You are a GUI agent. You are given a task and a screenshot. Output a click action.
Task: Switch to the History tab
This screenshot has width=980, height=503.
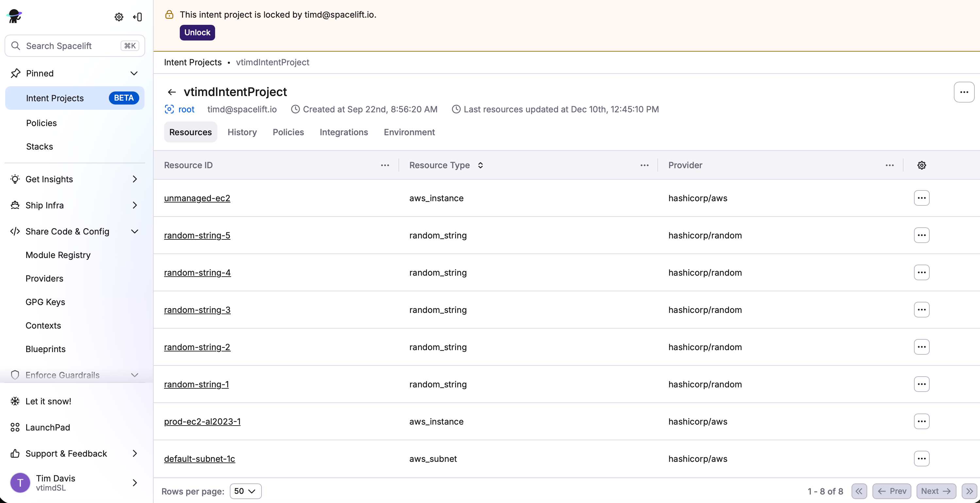[x=242, y=132]
